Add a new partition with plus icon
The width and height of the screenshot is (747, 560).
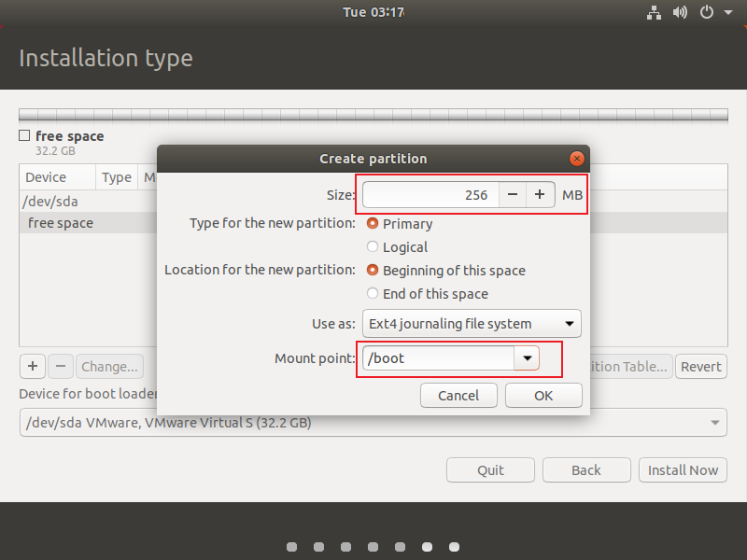pos(33,366)
